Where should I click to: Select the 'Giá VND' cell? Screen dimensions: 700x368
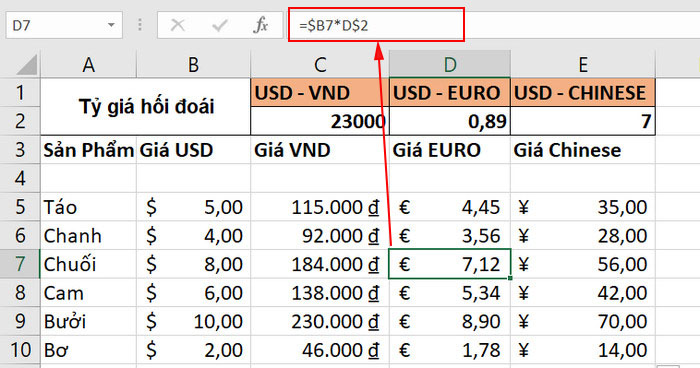(x=320, y=150)
